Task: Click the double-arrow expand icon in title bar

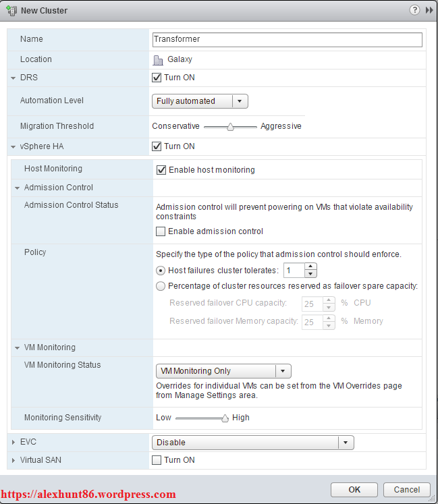Action: (429, 11)
